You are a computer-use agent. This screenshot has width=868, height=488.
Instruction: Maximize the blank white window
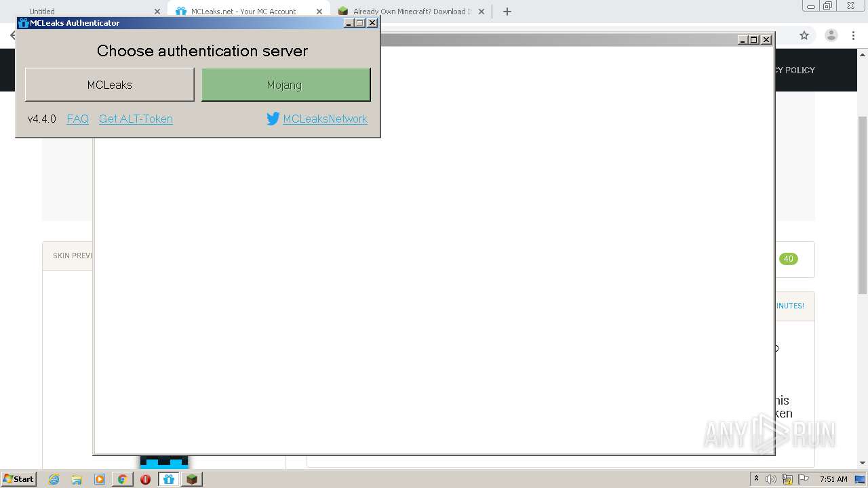754,40
